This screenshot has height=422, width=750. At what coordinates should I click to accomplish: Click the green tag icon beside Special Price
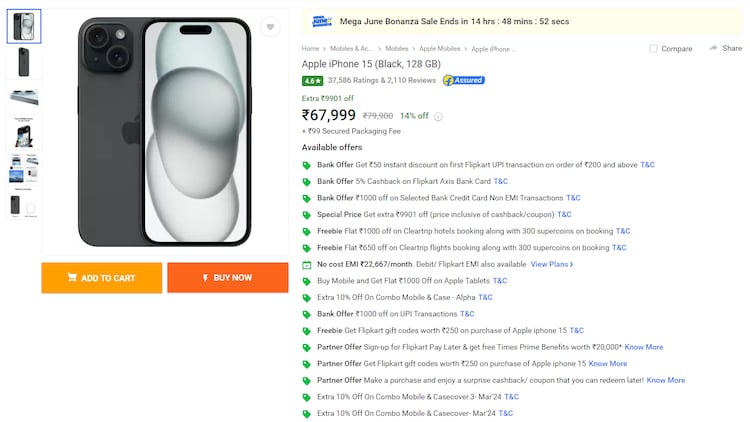coord(307,214)
